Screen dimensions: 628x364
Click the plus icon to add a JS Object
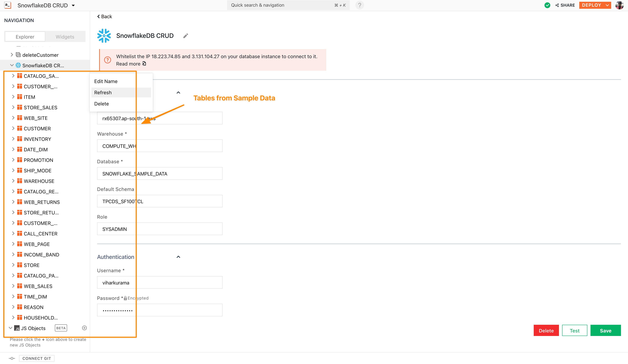84,328
